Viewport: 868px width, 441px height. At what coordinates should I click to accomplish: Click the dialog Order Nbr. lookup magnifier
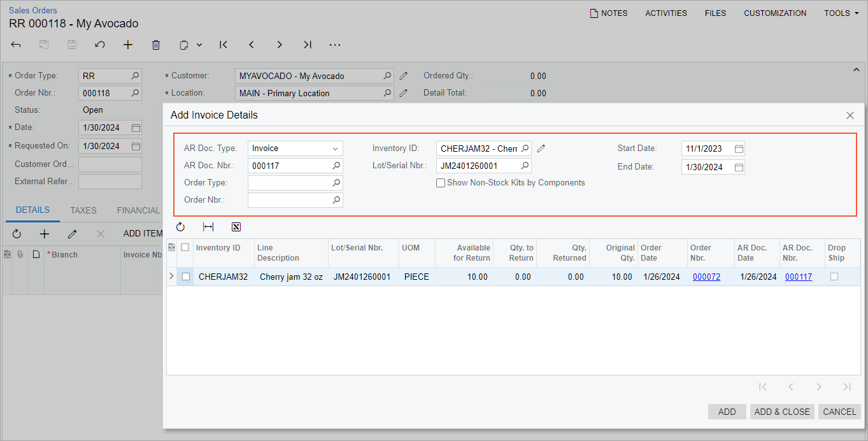(x=336, y=200)
